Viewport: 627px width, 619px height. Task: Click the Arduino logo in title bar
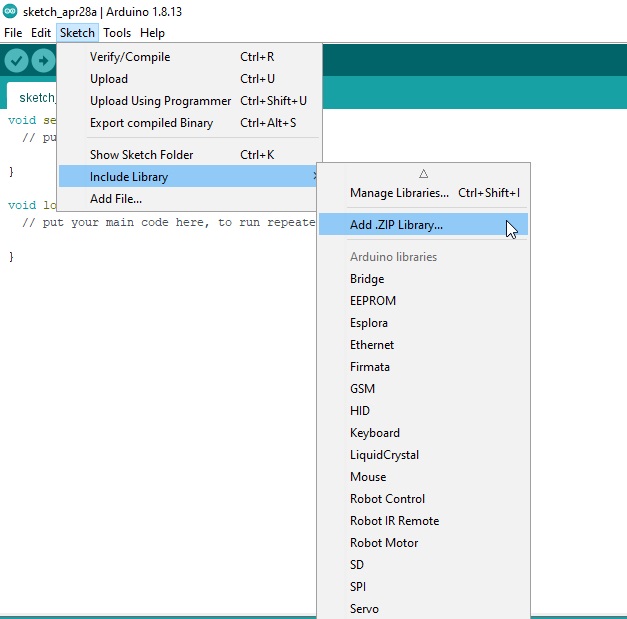pos(10,11)
